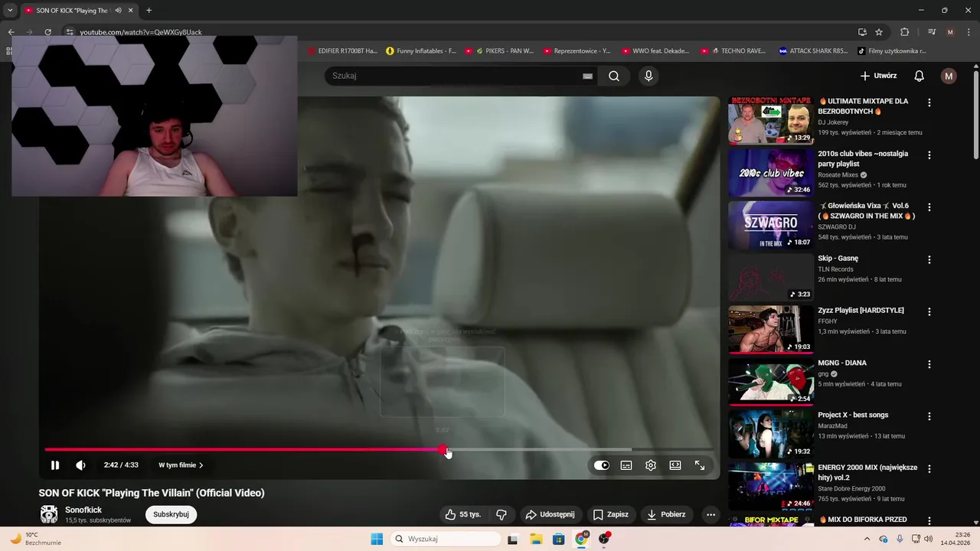Open options for Głowieńska Vixa Vol.6 video
980x551 pixels.
pos(929,207)
